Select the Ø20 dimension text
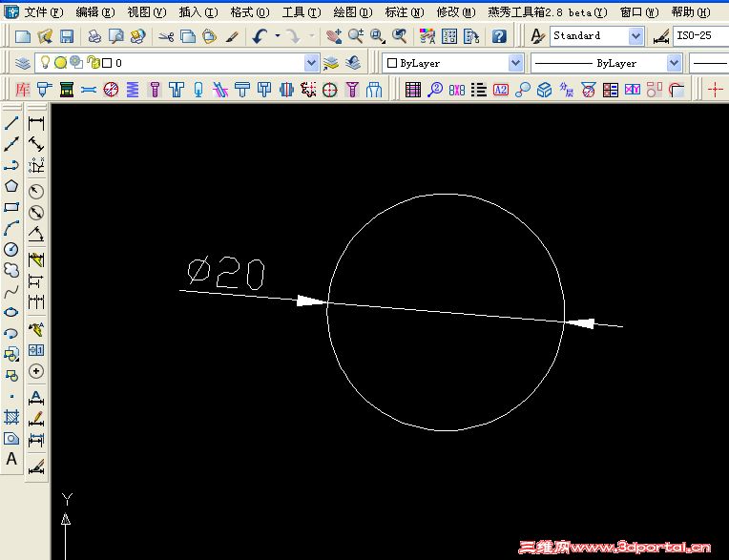Viewport: 729px width, 560px height. coord(226,274)
